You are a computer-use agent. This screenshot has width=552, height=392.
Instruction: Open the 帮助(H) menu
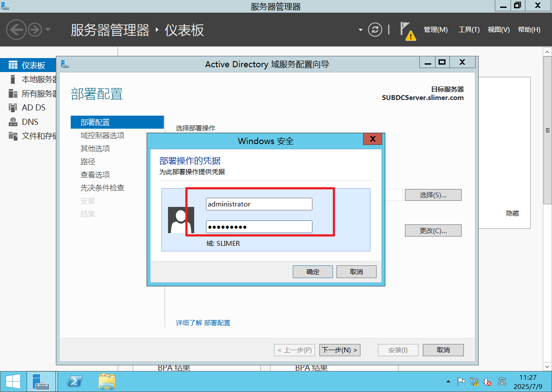coord(529,30)
